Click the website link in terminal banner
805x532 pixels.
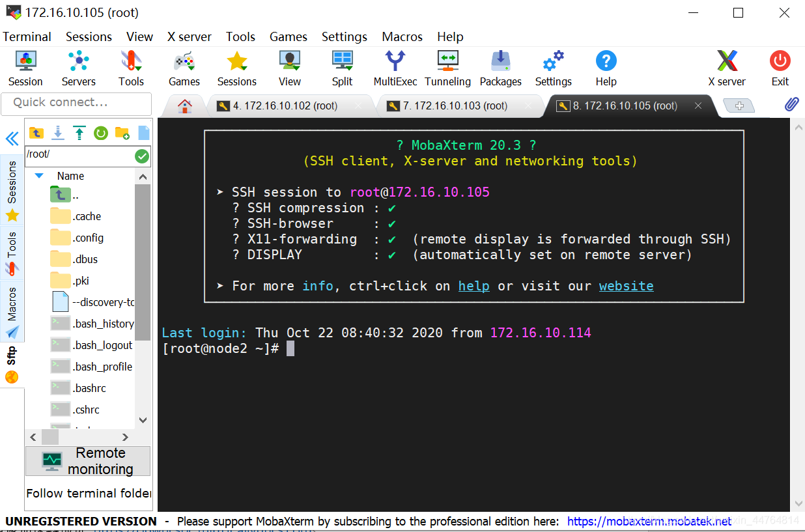[626, 286]
